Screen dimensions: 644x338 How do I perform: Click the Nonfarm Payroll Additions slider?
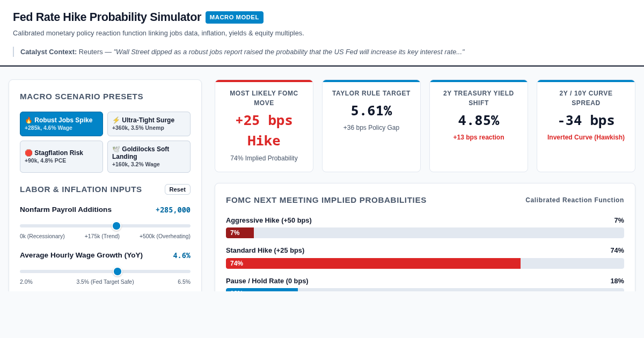tap(105, 226)
